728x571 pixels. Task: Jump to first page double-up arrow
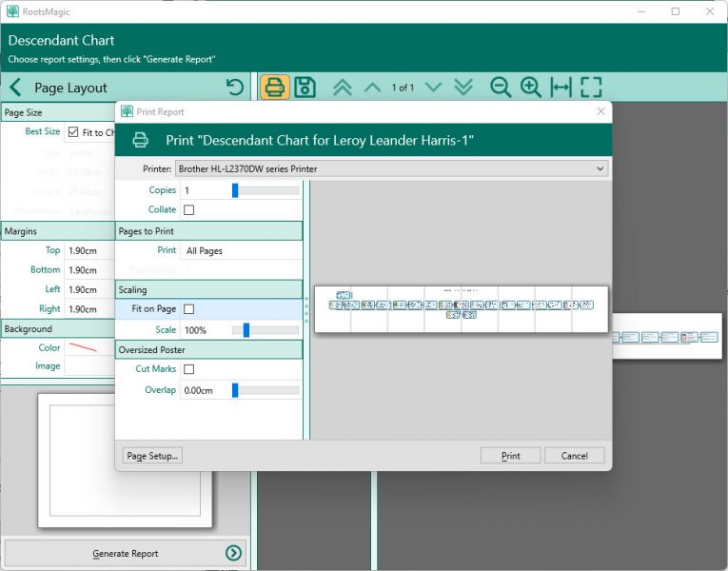343,88
